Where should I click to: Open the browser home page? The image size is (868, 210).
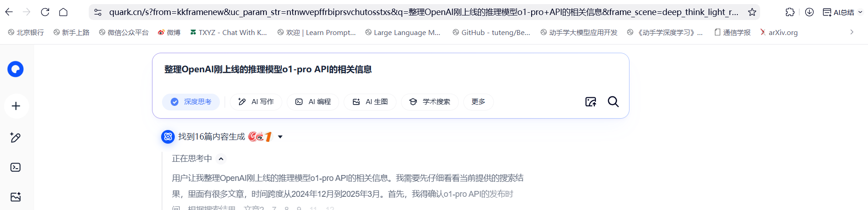[x=63, y=12]
